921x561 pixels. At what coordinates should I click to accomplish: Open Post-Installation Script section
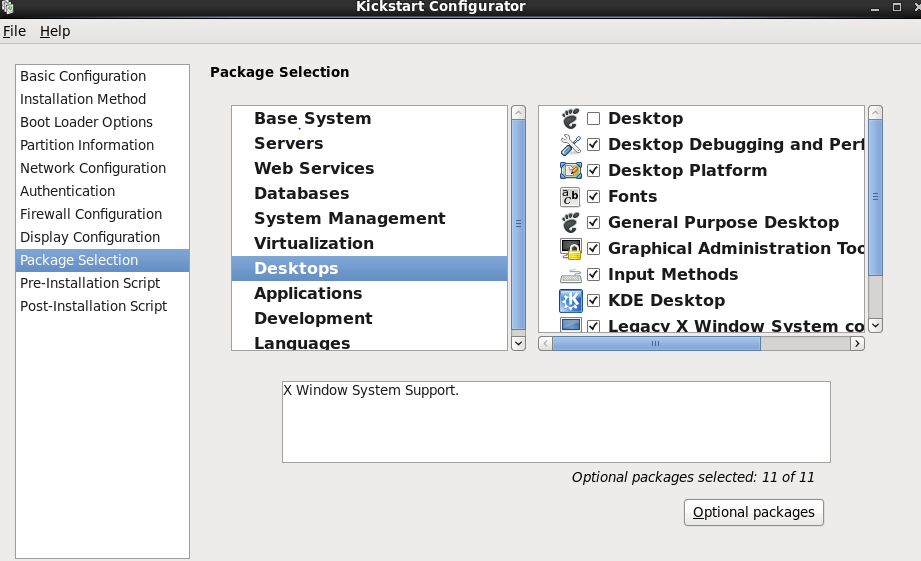102,306
